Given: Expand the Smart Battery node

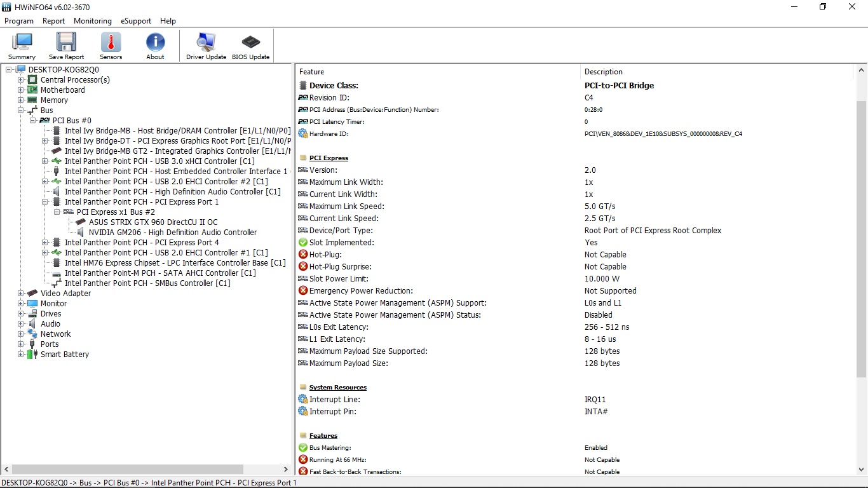Looking at the screenshot, I should pyautogui.click(x=21, y=355).
